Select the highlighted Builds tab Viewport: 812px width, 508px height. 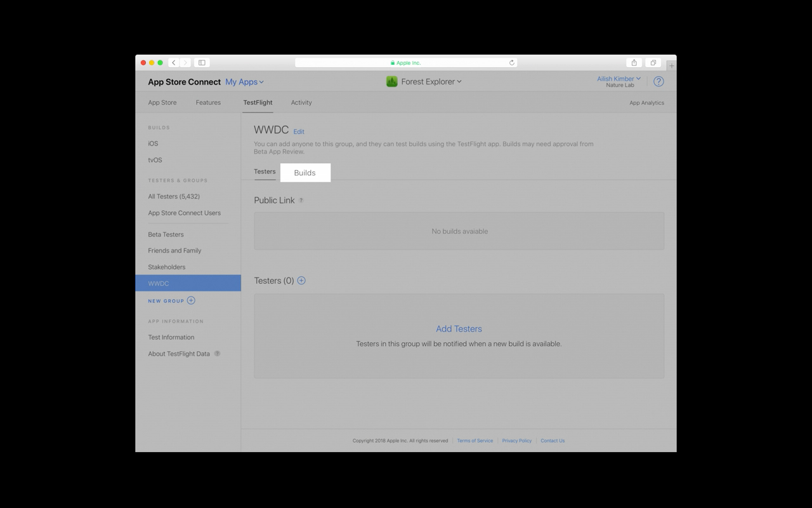[x=305, y=173]
